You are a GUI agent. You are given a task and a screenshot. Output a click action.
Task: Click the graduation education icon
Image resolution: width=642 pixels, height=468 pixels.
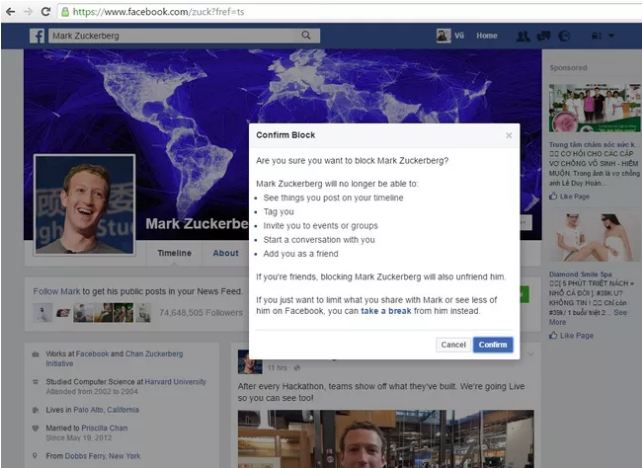pyautogui.click(x=36, y=382)
